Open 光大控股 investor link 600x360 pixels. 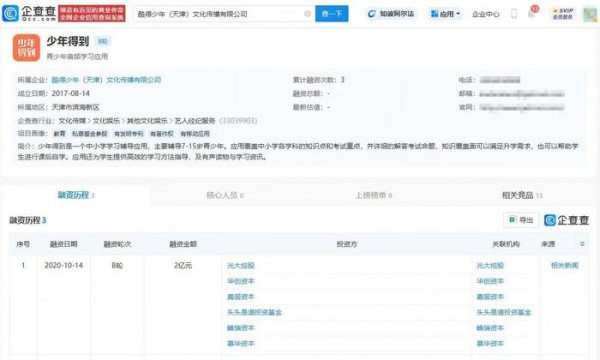(x=241, y=266)
